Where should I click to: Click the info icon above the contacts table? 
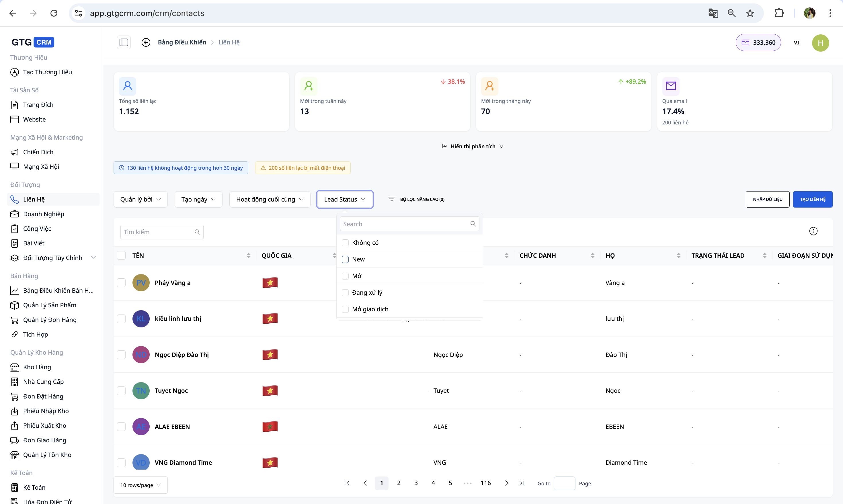click(x=813, y=231)
